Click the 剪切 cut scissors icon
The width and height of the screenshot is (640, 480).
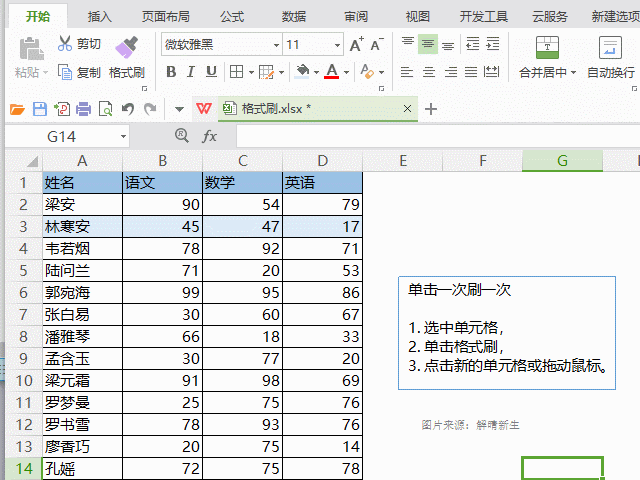(x=65, y=44)
